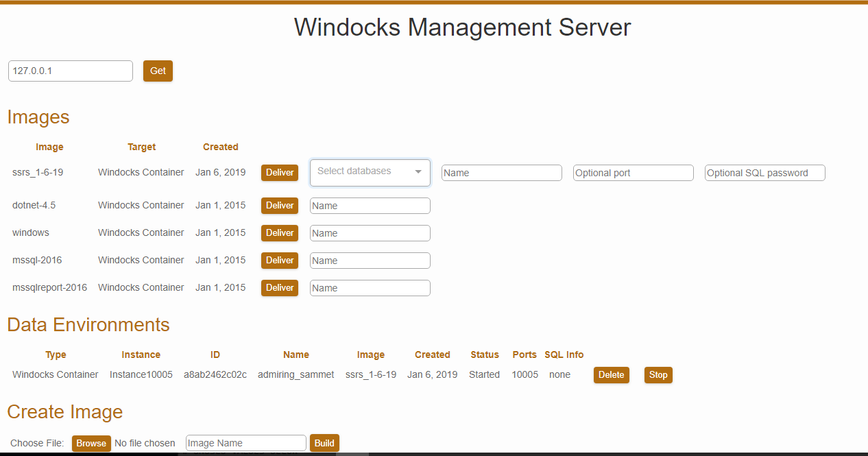Focus the Optional port field
This screenshot has height=456, width=868.
(634, 173)
